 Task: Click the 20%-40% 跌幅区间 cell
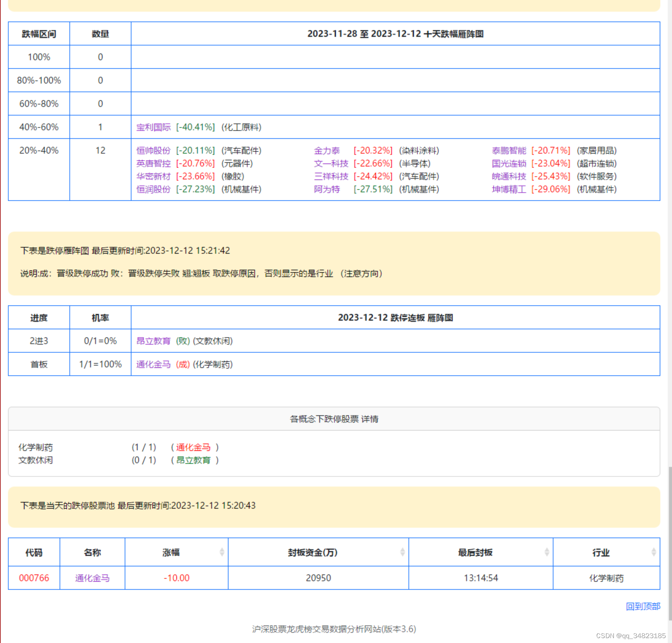[x=39, y=170]
